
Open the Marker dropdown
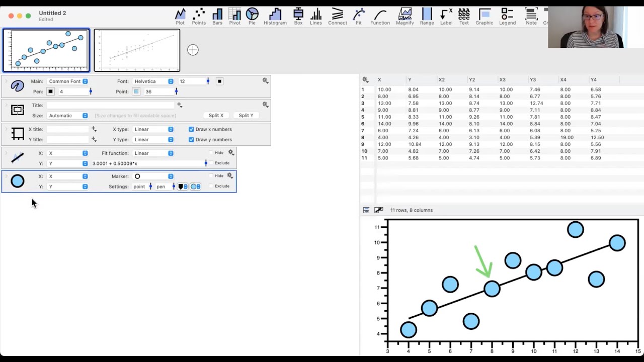pyautogui.click(x=153, y=176)
